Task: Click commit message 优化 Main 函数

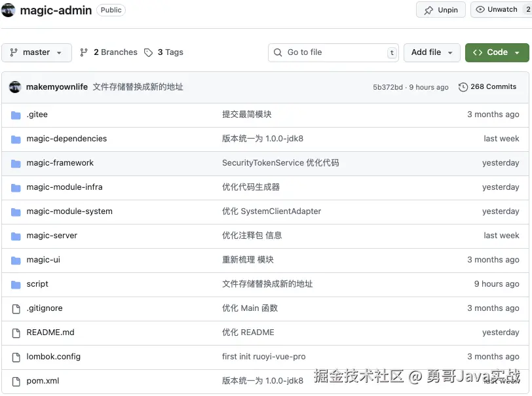Action: [250, 308]
